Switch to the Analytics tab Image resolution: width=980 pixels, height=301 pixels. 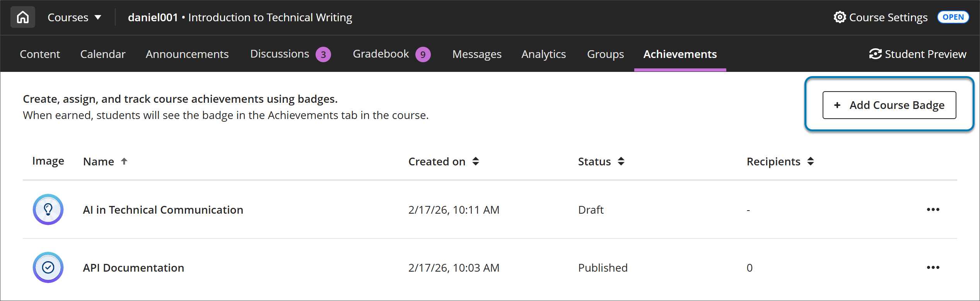(x=543, y=54)
